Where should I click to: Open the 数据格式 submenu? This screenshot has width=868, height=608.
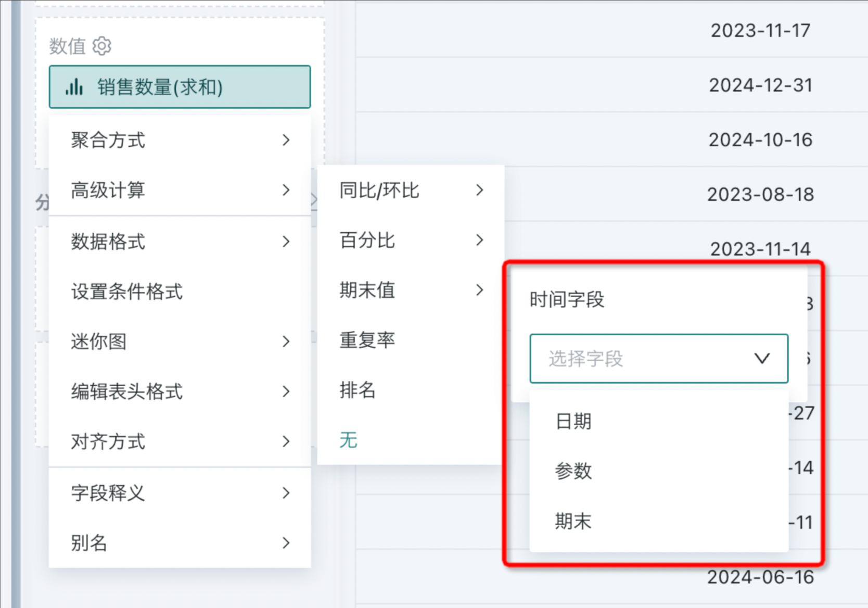click(x=180, y=242)
